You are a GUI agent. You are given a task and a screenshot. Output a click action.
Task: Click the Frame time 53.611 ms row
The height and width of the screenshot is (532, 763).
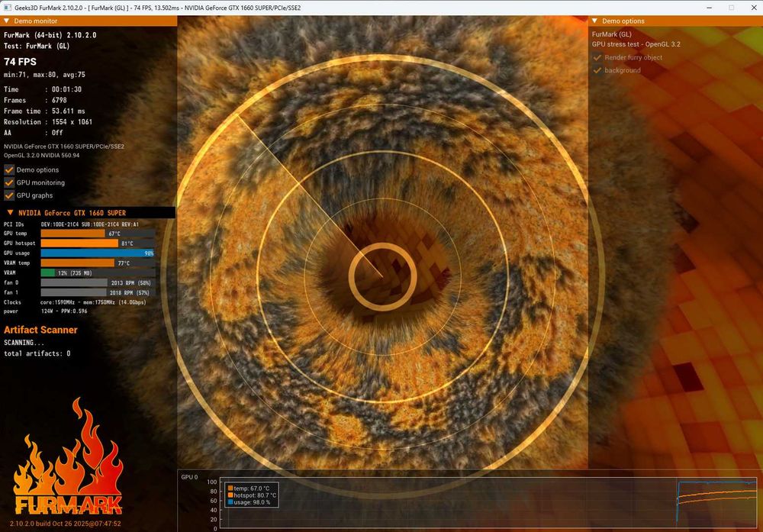(x=44, y=111)
